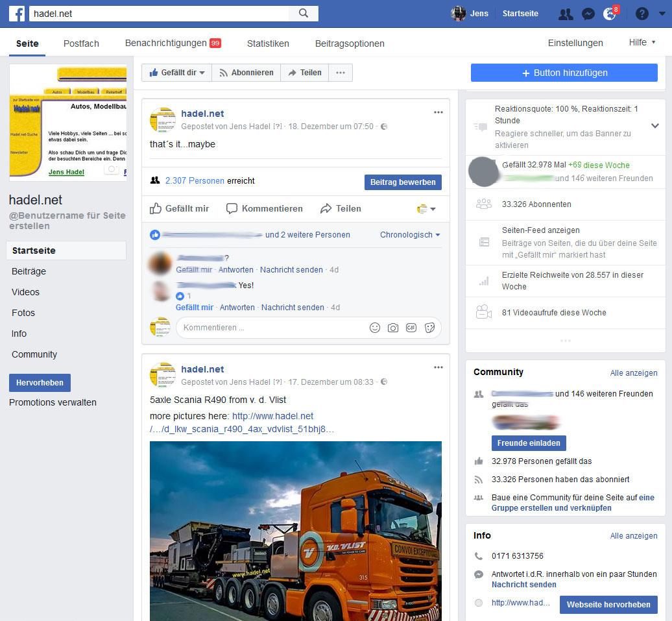Viewport: 672px width, 621px height.
Task: Open the Chronologisch sort dropdown
Action: click(410, 235)
